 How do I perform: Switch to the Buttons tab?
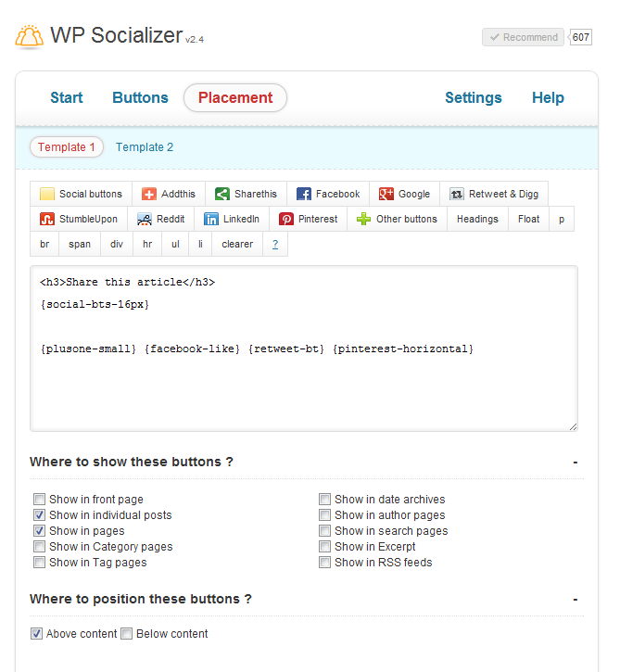pyautogui.click(x=140, y=98)
